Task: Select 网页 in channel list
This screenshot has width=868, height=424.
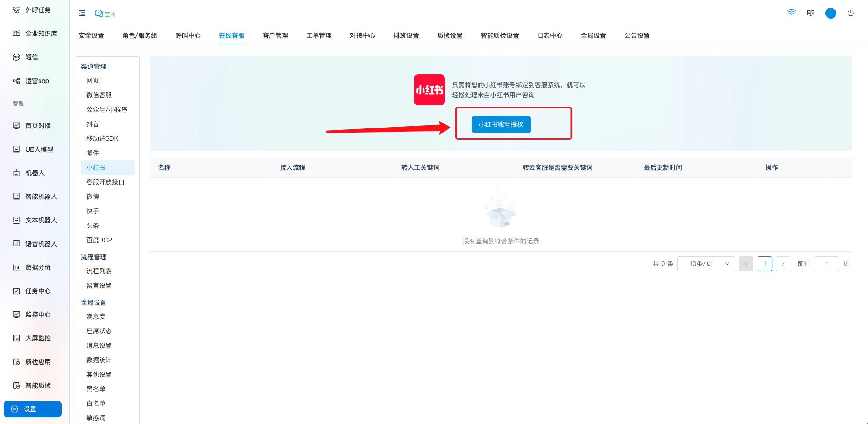Action: (x=93, y=80)
